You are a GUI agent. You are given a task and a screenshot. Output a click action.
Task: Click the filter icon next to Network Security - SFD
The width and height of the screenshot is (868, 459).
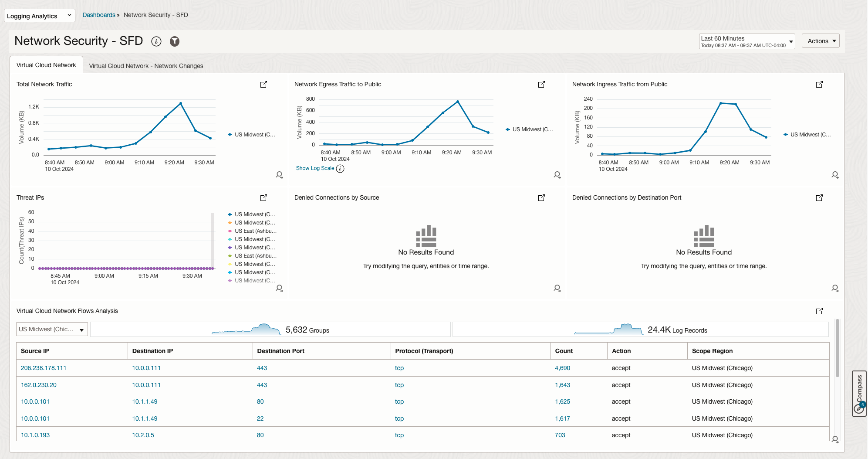(x=174, y=41)
